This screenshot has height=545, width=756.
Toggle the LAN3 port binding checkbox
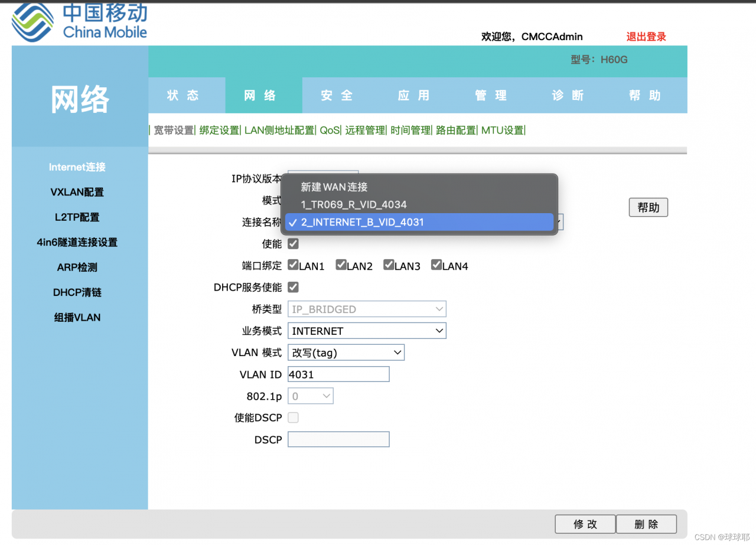coord(389,265)
